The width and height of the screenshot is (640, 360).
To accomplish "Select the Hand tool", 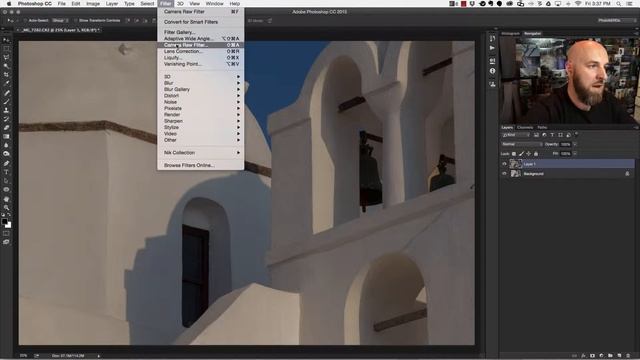I will [x=6, y=199].
